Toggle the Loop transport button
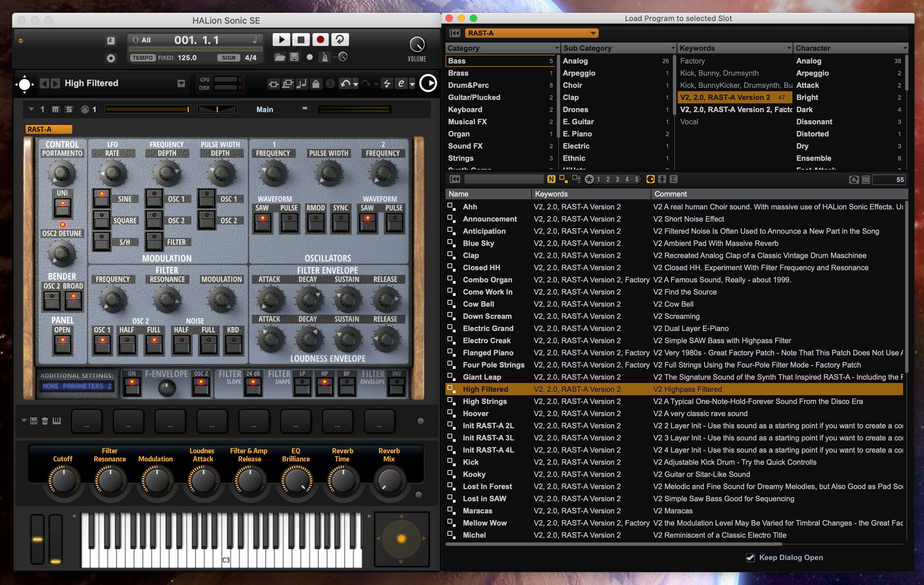 (340, 40)
